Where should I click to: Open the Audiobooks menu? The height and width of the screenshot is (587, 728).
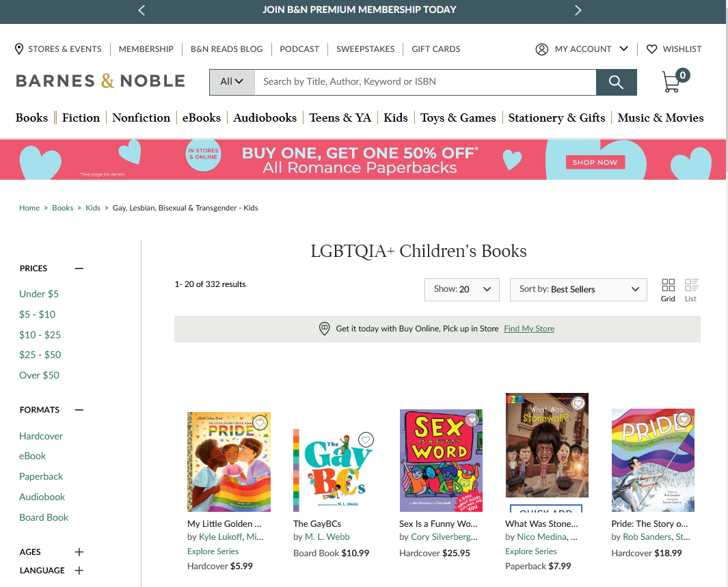point(265,118)
